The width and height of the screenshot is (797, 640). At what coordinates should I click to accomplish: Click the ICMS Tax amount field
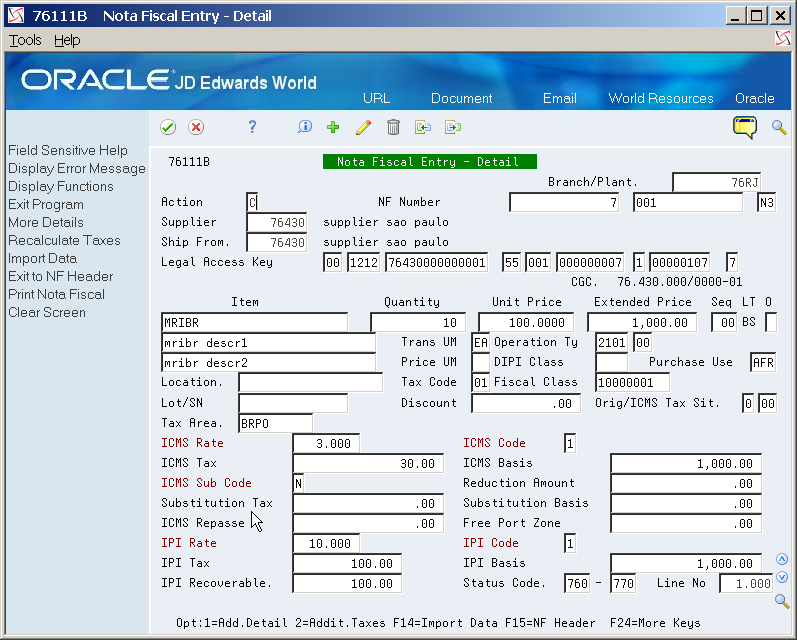[x=368, y=463]
